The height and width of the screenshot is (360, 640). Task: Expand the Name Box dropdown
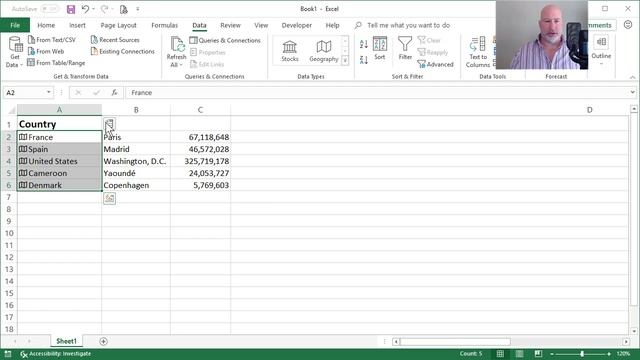click(x=49, y=92)
